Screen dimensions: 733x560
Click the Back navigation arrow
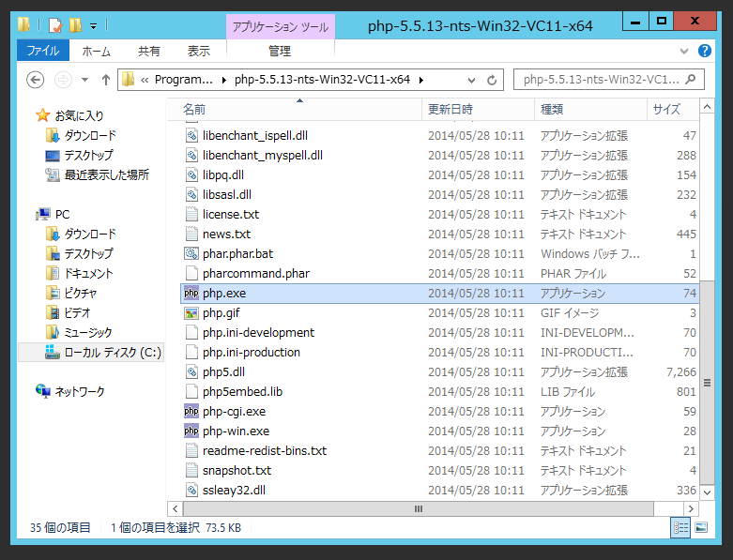(35, 80)
